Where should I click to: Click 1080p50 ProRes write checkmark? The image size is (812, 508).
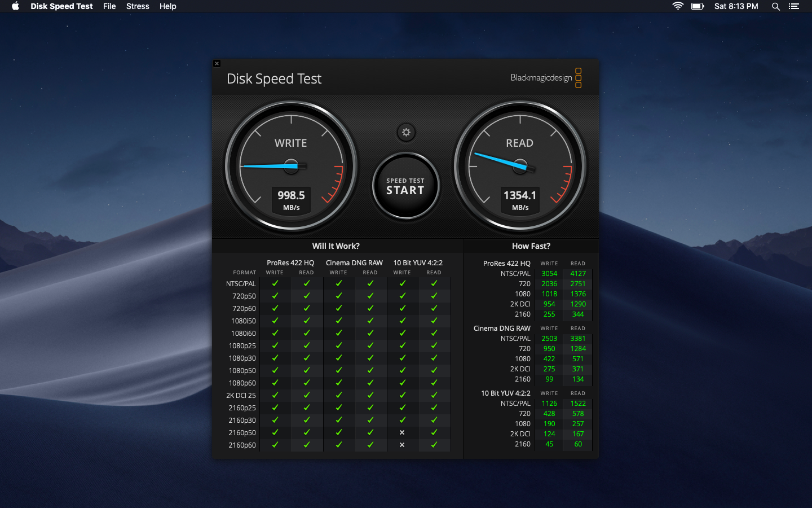click(275, 370)
